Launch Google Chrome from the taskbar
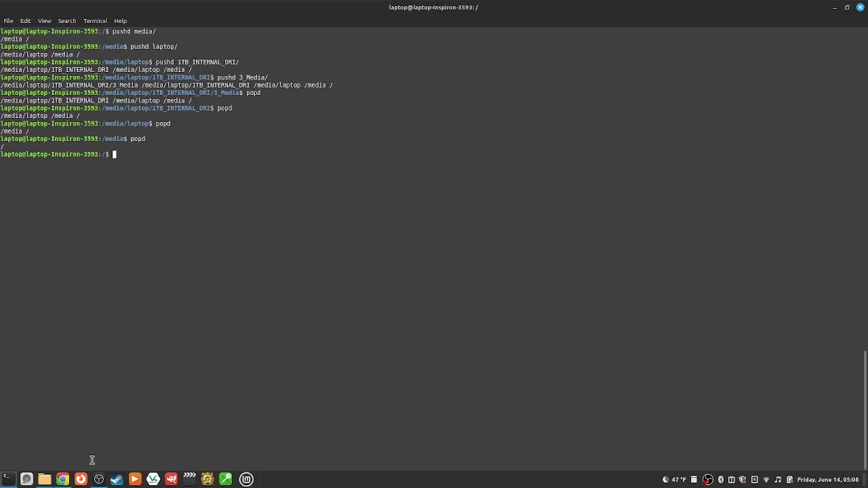This screenshot has height=488, width=868. (62, 479)
